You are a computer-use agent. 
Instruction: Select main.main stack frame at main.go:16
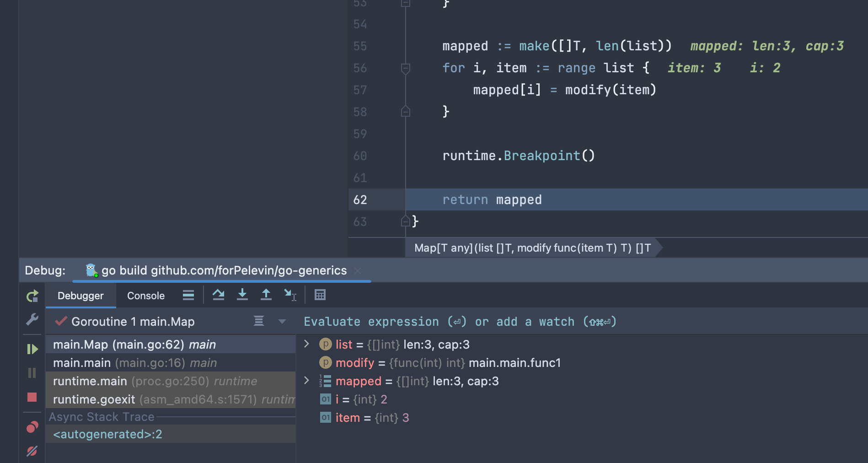tap(135, 363)
